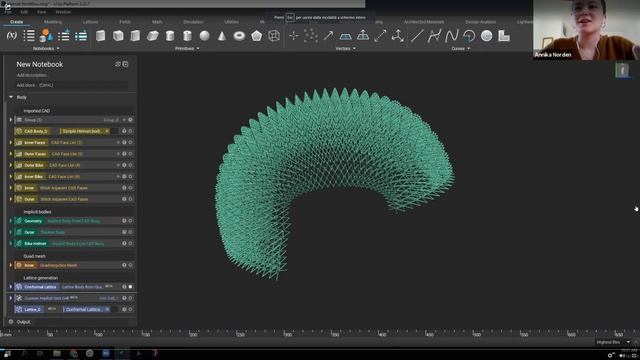Select the filled circle curve icon
Screen dimensions: 640x360
coord(487,36)
